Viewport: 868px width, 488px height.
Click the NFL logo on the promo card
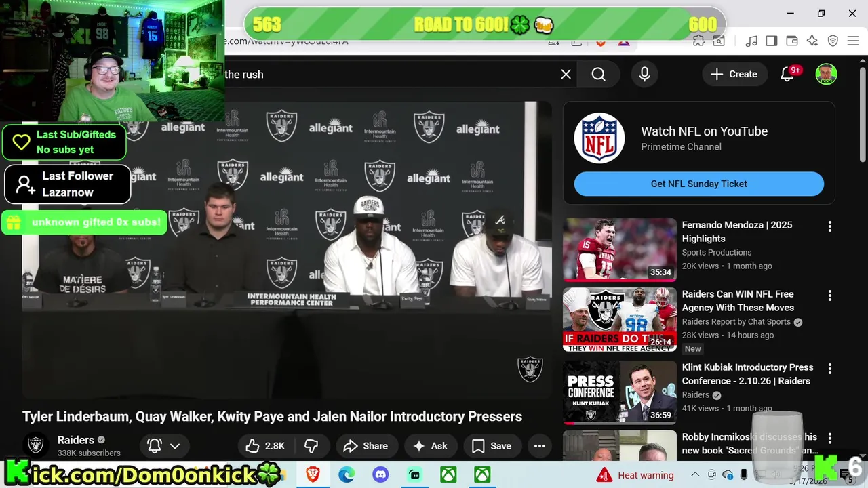click(599, 138)
